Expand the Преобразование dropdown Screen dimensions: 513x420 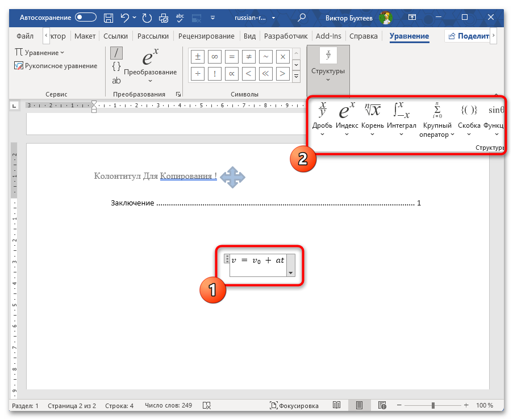pos(150,66)
